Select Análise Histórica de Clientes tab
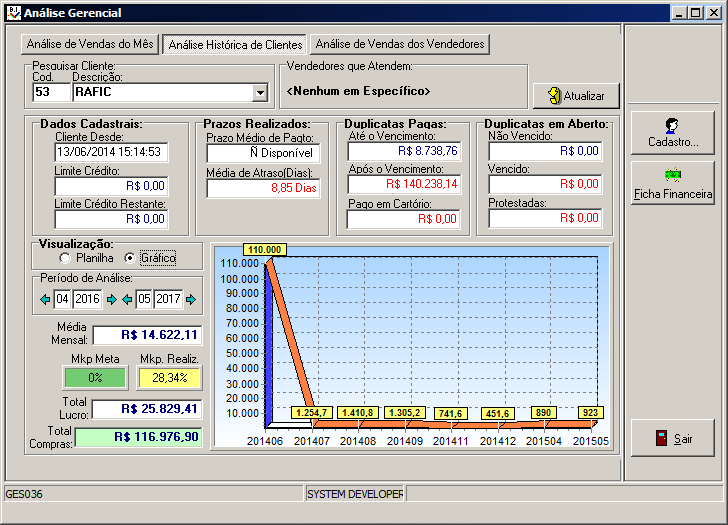The height and width of the screenshot is (525, 728). pyautogui.click(x=235, y=45)
